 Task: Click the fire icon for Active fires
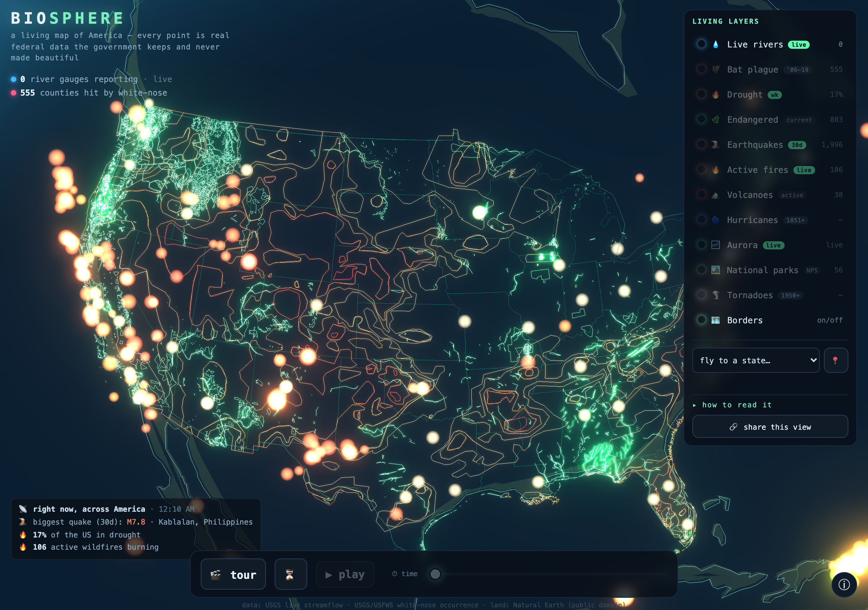pyautogui.click(x=715, y=170)
